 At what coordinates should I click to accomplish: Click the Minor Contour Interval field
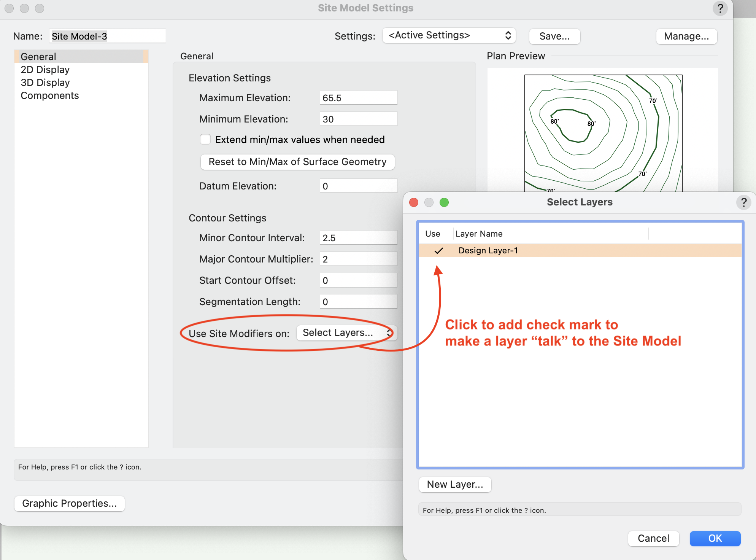pos(358,238)
